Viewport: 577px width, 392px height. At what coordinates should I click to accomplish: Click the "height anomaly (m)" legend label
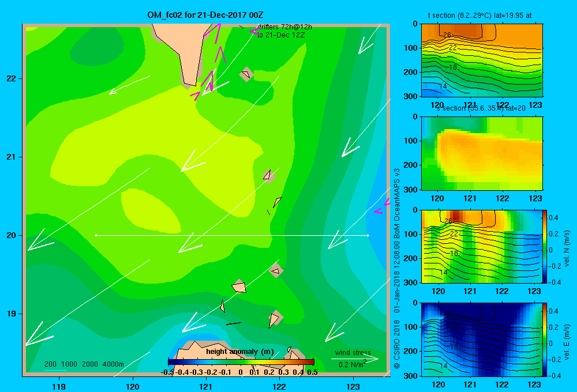240,352
